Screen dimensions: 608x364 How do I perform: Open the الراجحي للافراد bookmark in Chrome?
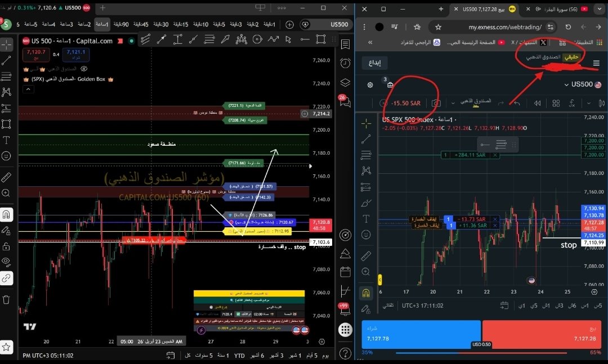point(421,42)
